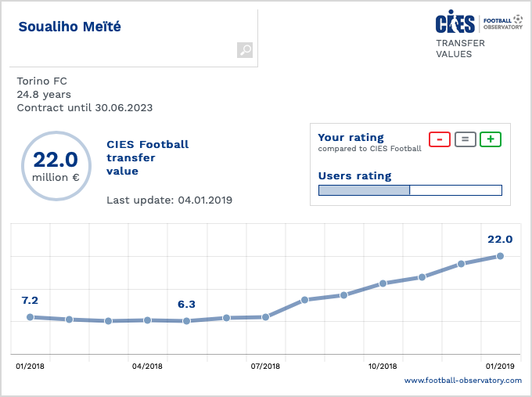Image resolution: width=532 pixels, height=397 pixels.
Task: Type in the Soualiho Meïté search field
Action: tap(125, 28)
